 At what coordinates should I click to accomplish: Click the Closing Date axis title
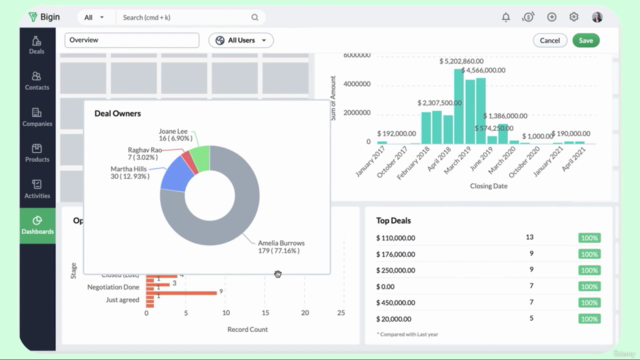pos(489,186)
